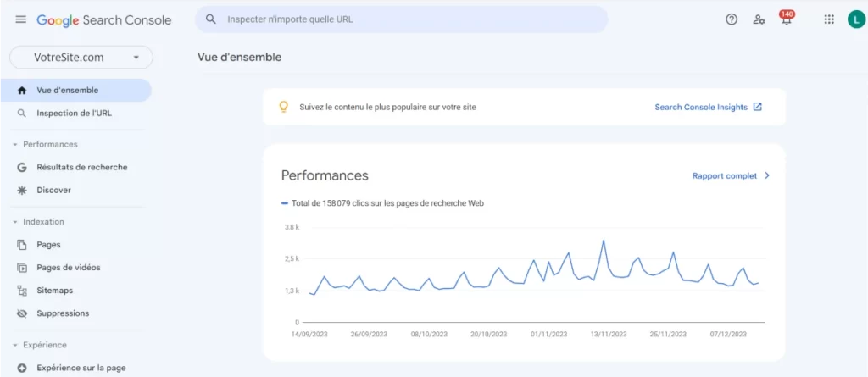Click the Vue d'ensemble page title

[x=239, y=57]
